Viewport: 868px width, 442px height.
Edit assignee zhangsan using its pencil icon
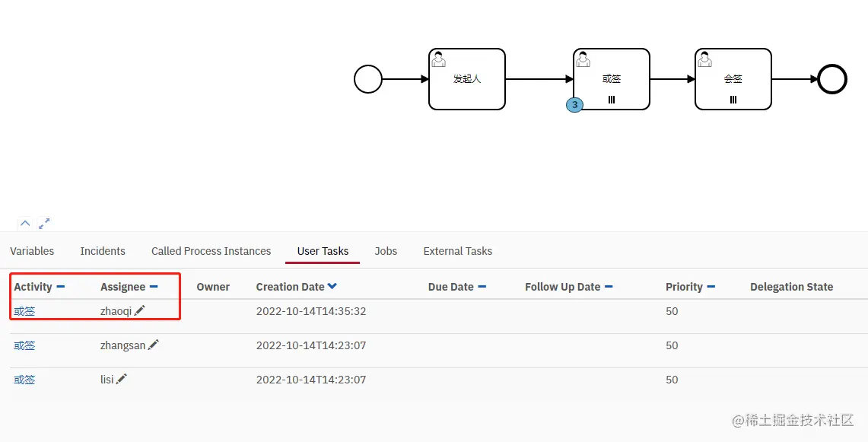154,345
